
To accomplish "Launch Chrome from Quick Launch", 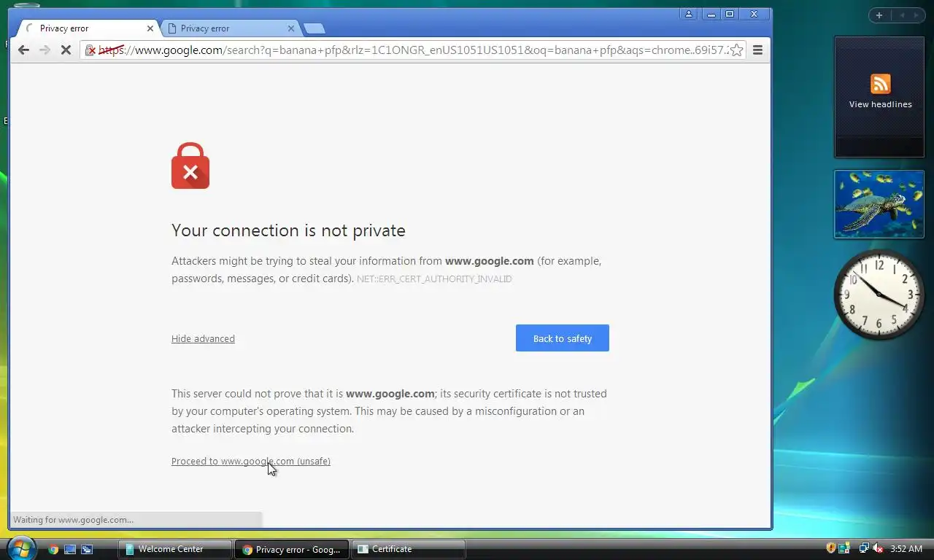I will (x=53, y=549).
